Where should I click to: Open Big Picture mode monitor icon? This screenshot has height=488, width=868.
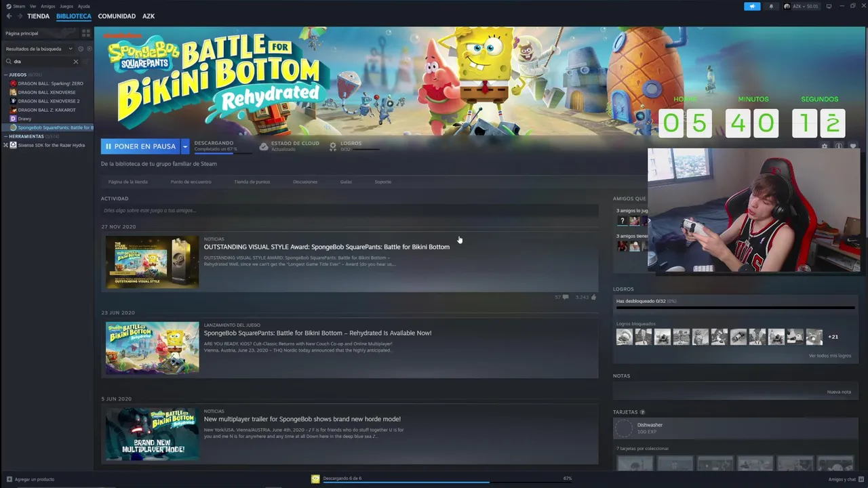[829, 6]
